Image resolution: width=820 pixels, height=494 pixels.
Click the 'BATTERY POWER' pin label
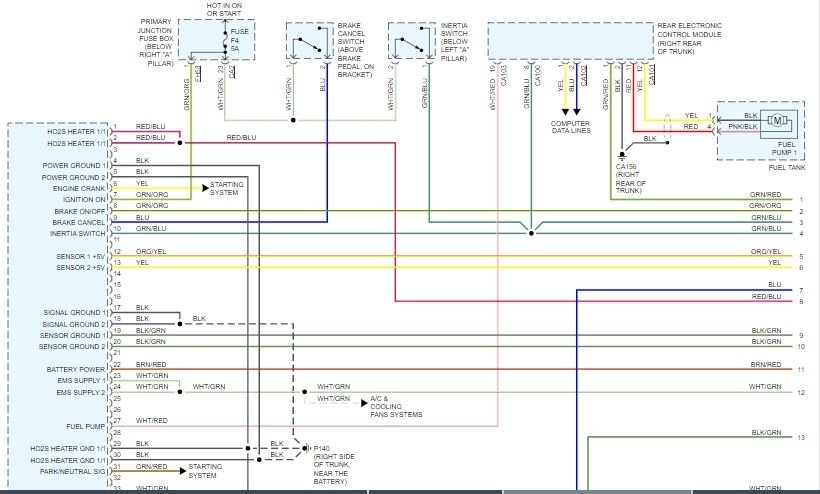coord(76,369)
